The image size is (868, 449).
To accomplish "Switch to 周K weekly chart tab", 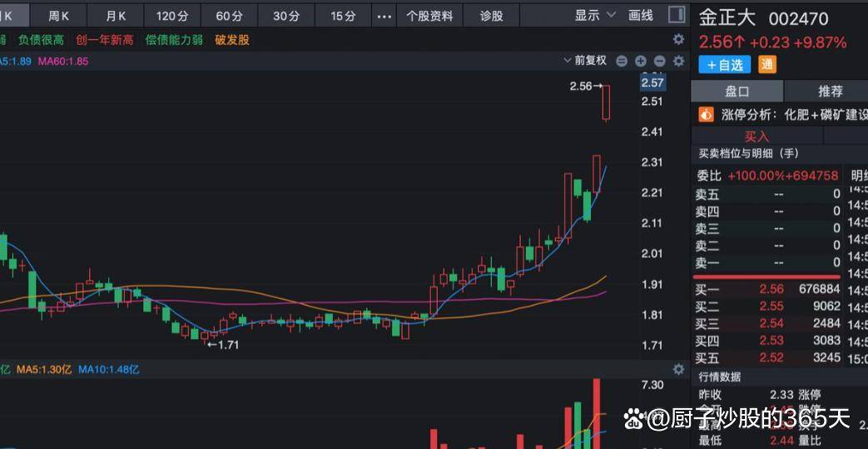I will pyautogui.click(x=59, y=16).
